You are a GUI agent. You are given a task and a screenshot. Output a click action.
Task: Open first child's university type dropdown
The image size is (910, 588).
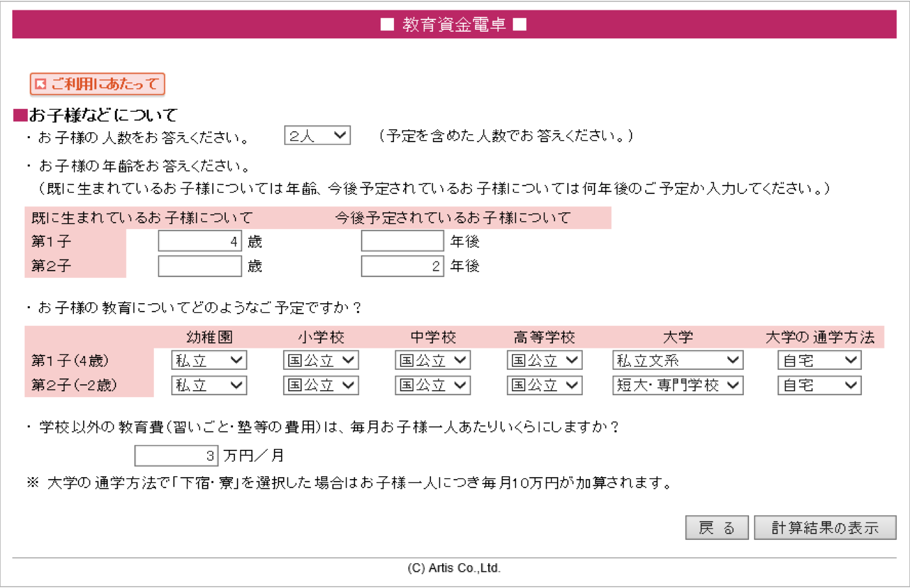click(x=677, y=360)
